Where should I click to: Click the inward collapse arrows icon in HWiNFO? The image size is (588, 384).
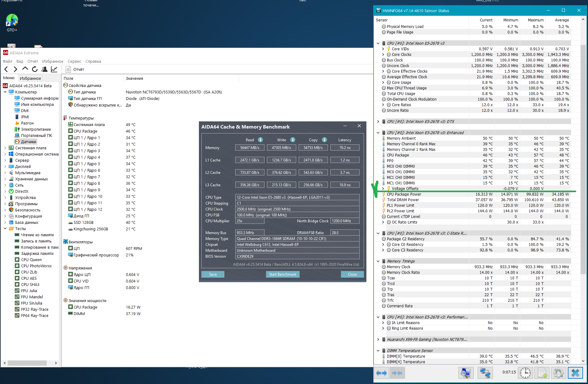coord(397,373)
